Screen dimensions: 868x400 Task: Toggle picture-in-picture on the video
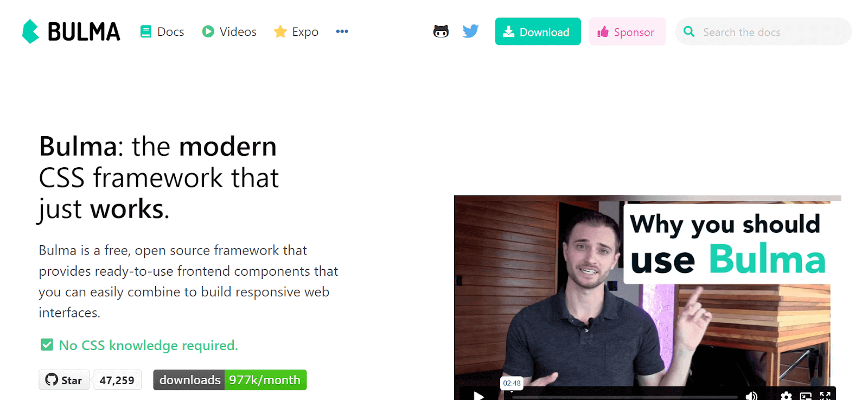pyautogui.click(x=806, y=396)
